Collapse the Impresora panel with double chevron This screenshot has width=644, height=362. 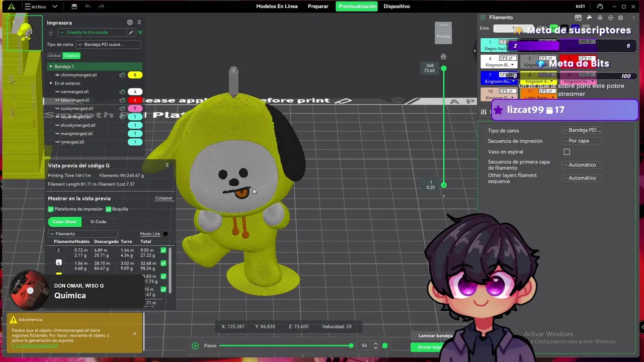click(139, 23)
